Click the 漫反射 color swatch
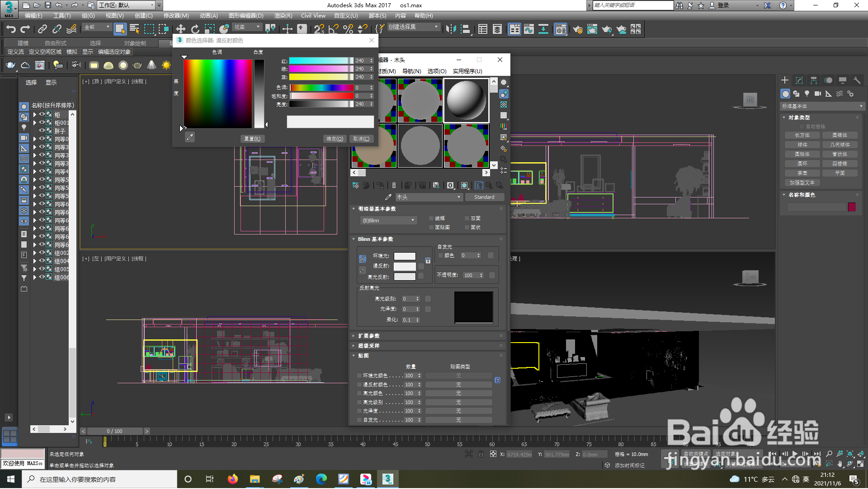This screenshot has width=868, height=489. 405,266
